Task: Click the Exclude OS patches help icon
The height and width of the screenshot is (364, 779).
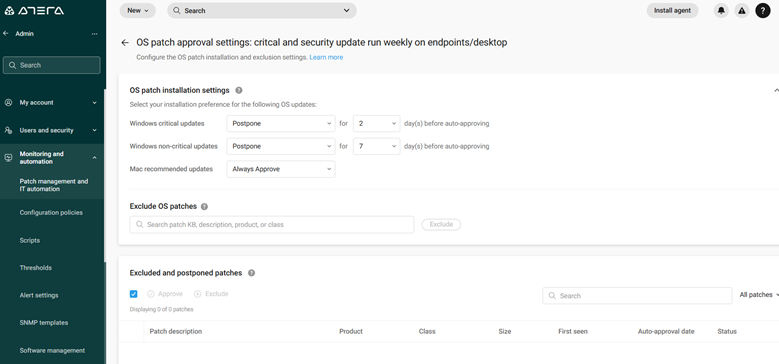Action: (204, 207)
